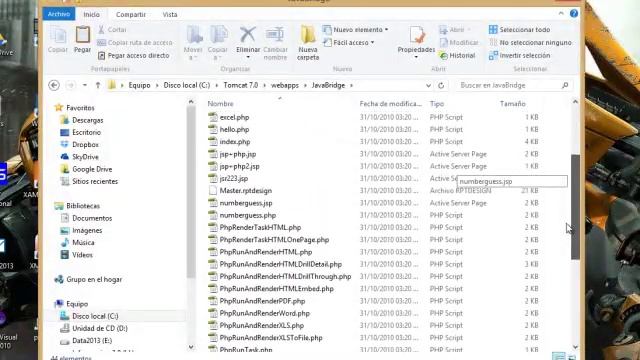Click webapps in the address breadcrumb

click(x=285, y=85)
